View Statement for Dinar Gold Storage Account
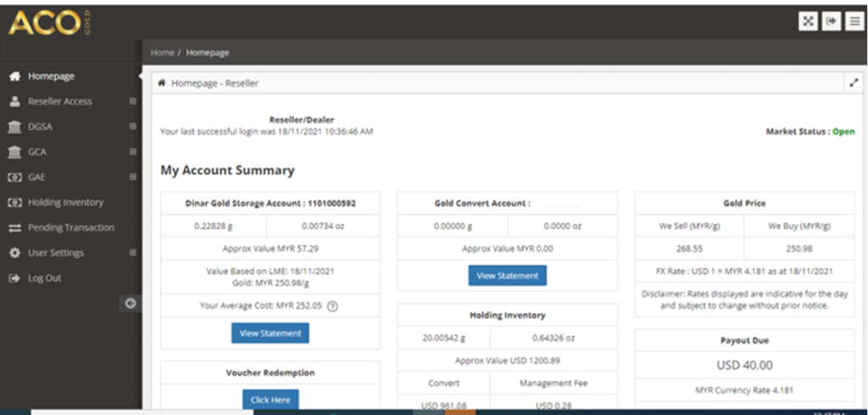Viewport: 868px width, 415px height. click(x=270, y=334)
